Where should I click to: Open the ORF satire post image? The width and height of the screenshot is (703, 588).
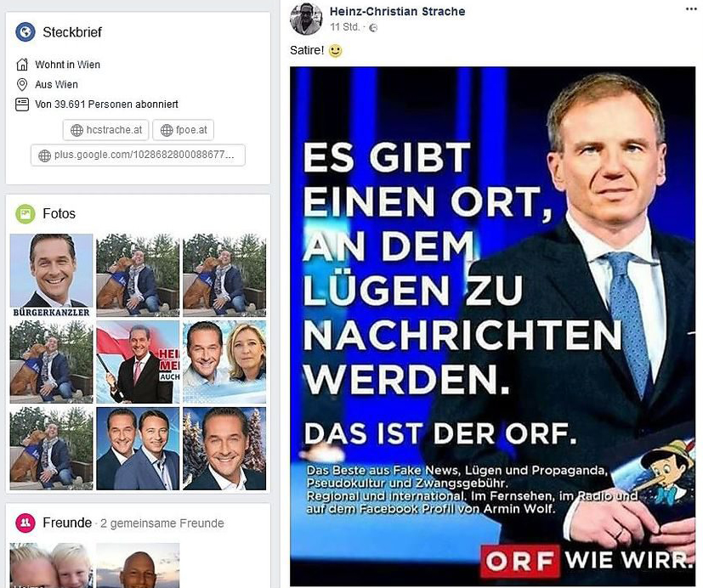coord(493,326)
